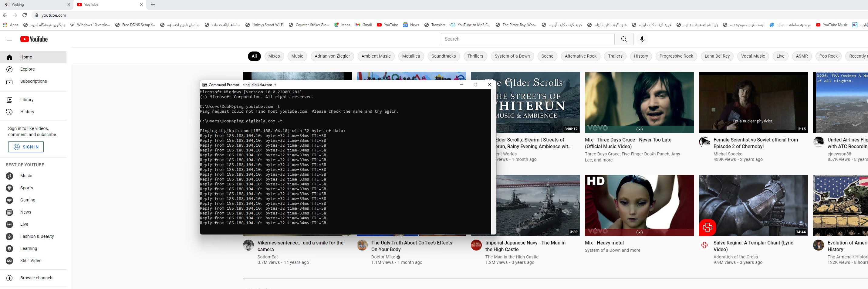Open the Maps bookmark
This screenshot has width=868, height=289.
pos(342,25)
